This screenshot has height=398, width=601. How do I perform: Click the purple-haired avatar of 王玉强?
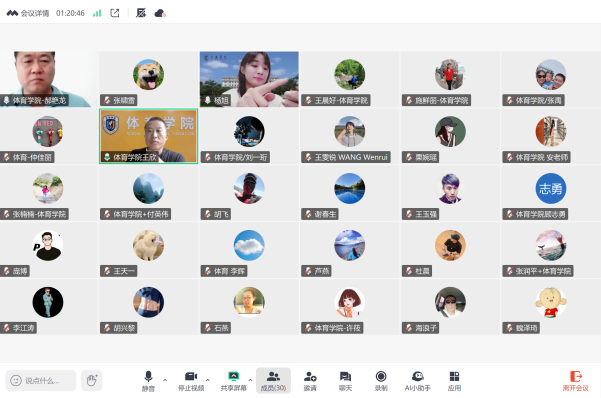point(450,188)
